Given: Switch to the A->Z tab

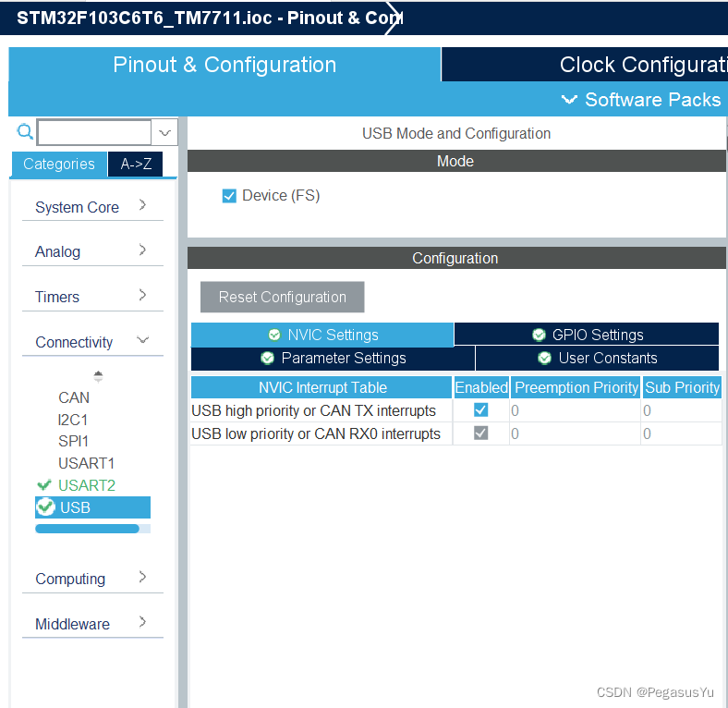Looking at the screenshot, I should pos(136,164).
